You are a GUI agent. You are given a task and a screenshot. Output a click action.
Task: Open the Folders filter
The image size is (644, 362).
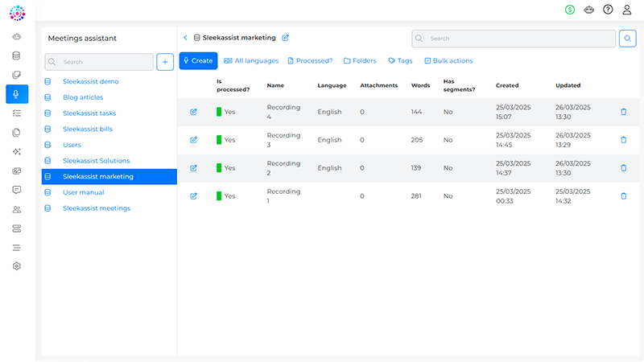tap(360, 61)
